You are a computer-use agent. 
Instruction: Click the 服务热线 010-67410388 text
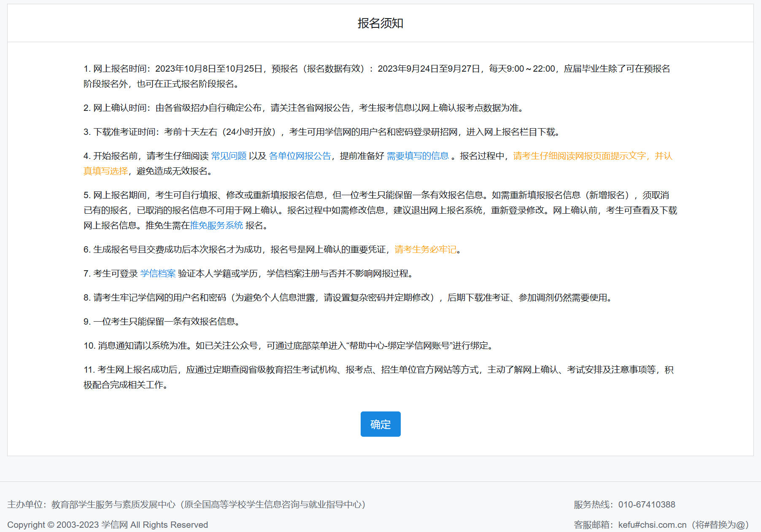(x=624, y=505)
